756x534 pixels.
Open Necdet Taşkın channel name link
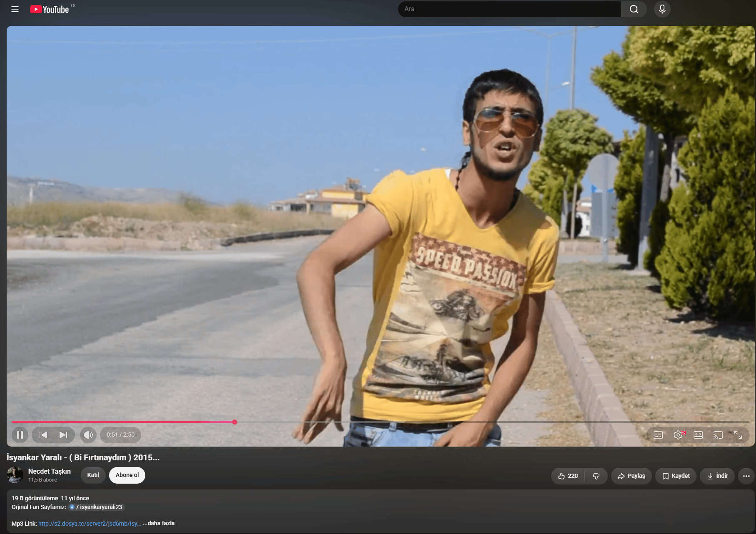click(x=50, y=471)
